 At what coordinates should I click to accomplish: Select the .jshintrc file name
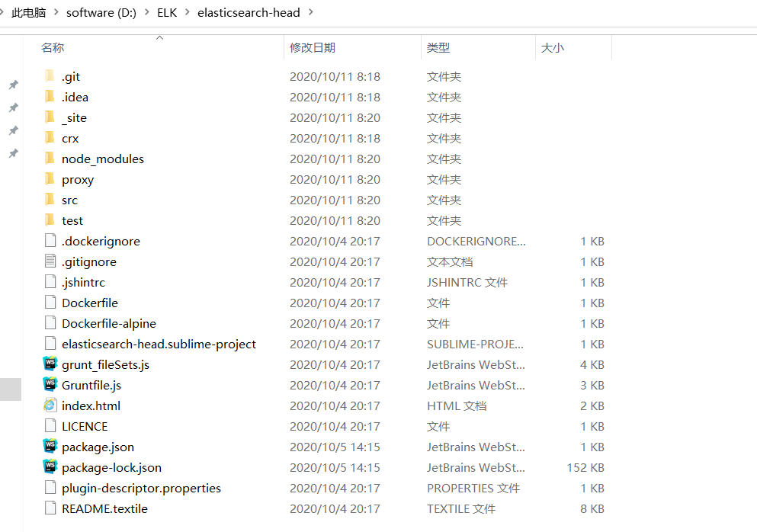(x=84, y=283)
